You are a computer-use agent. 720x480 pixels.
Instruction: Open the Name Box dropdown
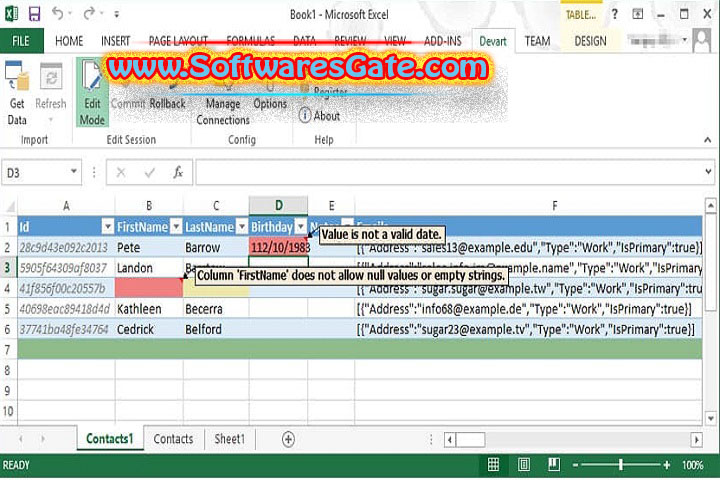[73, 172]
